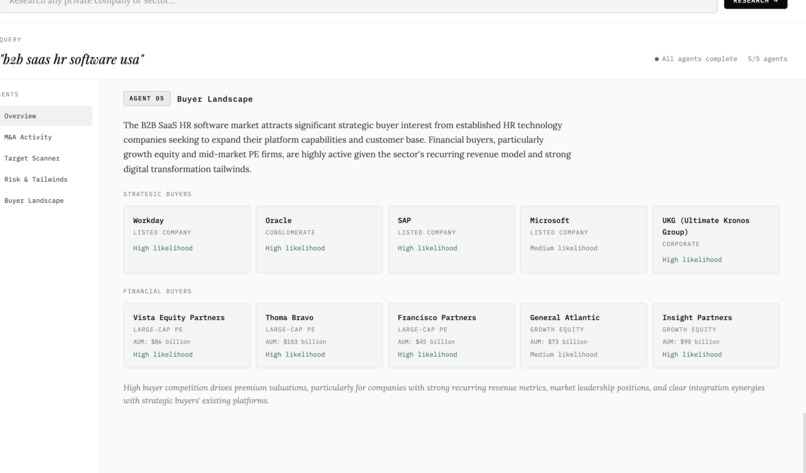Open the Oracle buyer card
The height and width of the screenshot is (473, 806).
point(319,240)
